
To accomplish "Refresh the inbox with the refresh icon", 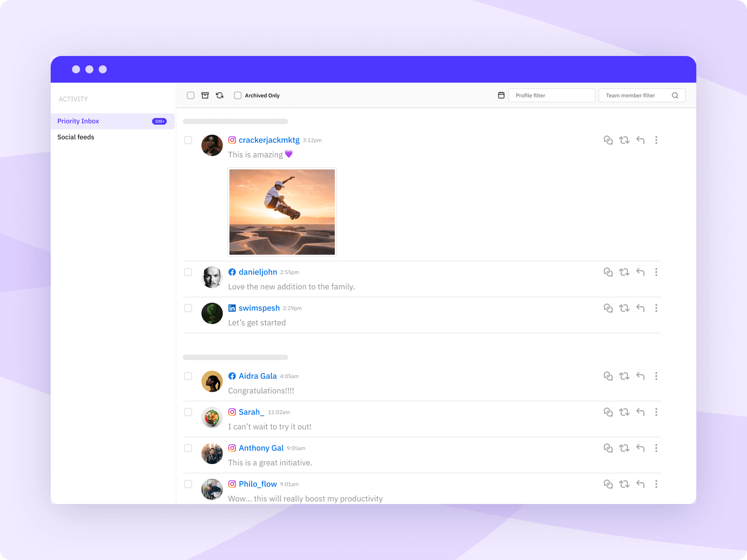I will click(x=219, y=95).
